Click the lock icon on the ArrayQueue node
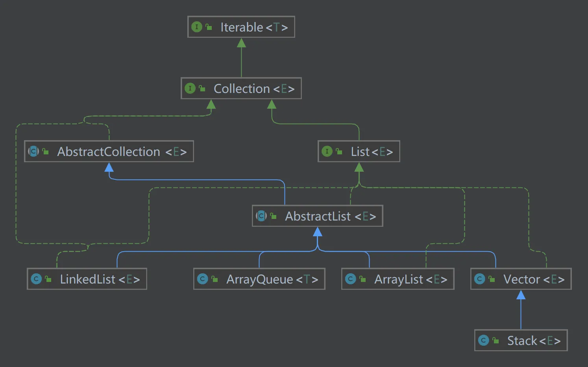The image size is (588, 367). coord(214,279)
